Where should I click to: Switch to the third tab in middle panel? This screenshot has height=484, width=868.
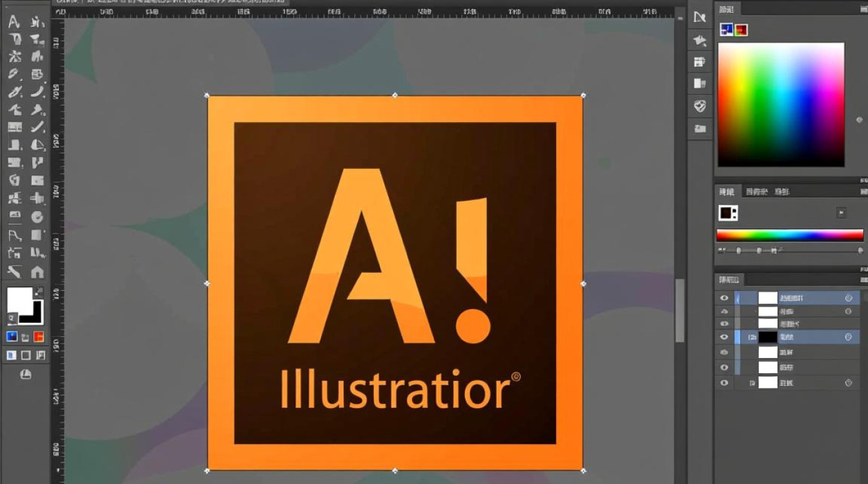(x=782, y=192)
